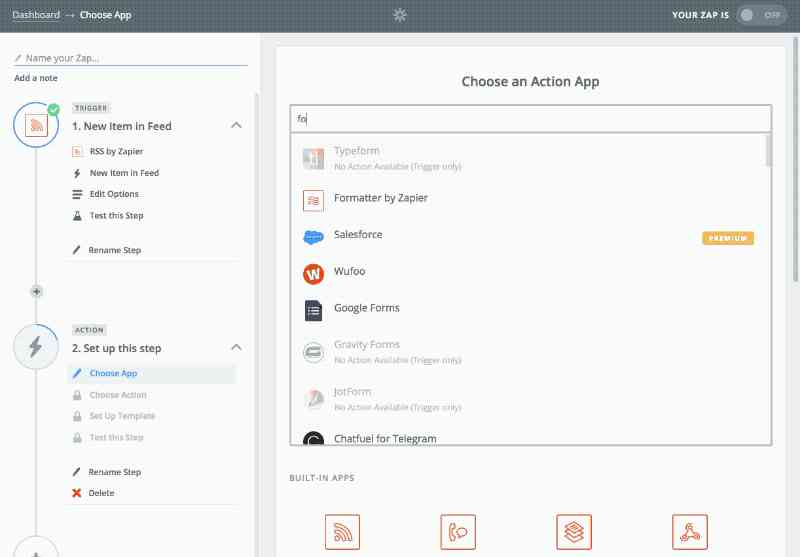Screen dimensions: 800x557
Task: Click the plus icon between steps
Action: tap(36, 291)
